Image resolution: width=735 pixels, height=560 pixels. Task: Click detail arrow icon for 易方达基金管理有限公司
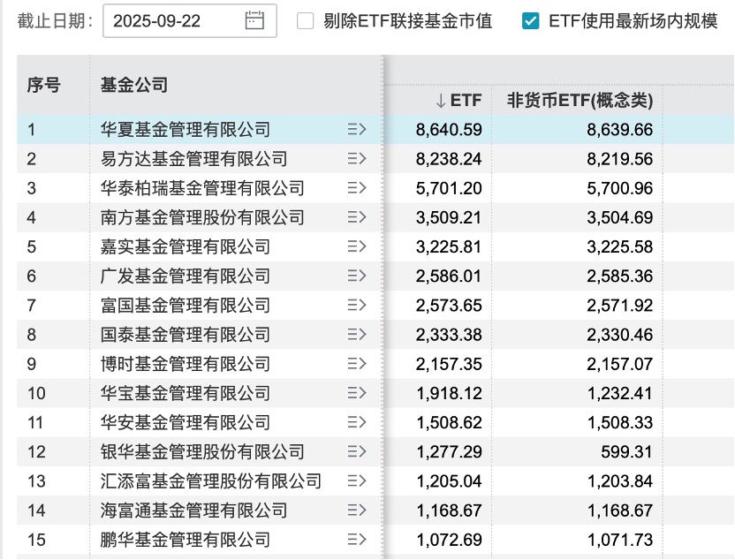pos(357,159)
